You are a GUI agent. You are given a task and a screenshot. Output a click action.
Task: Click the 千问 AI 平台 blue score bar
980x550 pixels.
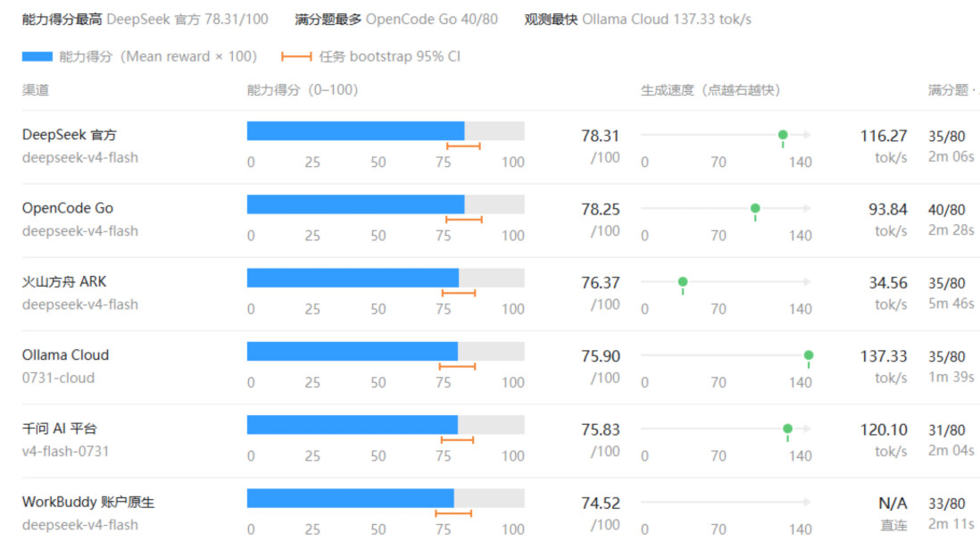coord(352,424)
